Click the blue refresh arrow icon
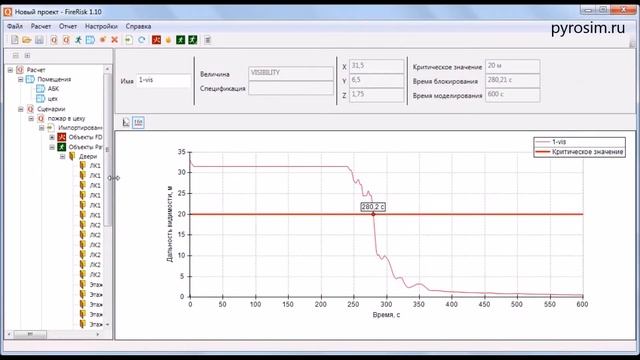The height and width of the screenshot is (360, 640). [142, 40]
